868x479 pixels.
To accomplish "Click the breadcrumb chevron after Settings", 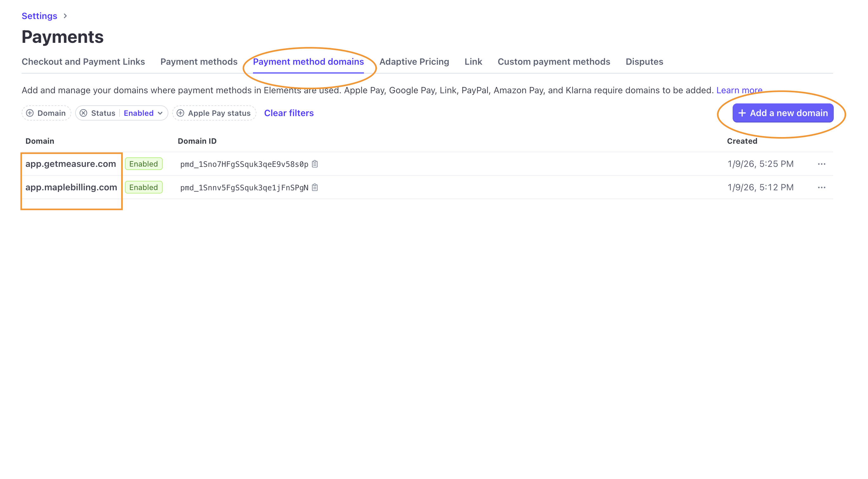I will 65,16.
